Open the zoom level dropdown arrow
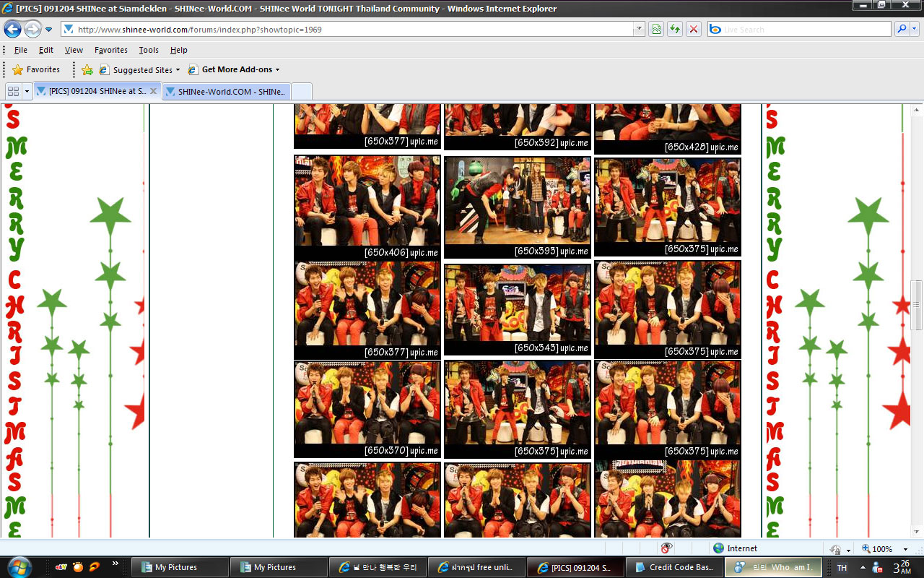The height and width of the screenshot is (578, 924). pyautogui.click(x=905, y=549)
